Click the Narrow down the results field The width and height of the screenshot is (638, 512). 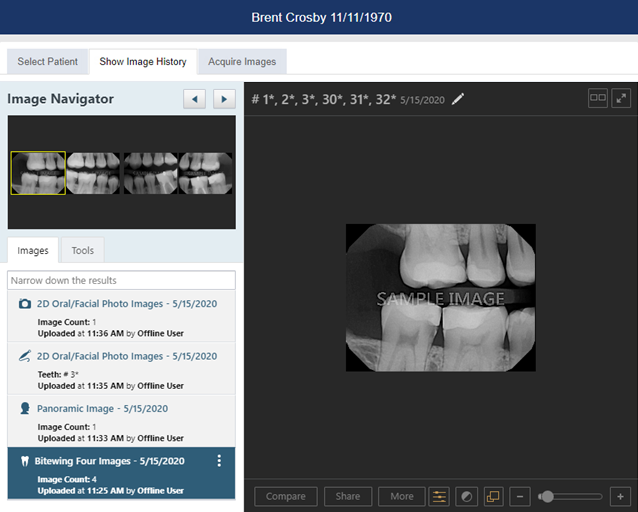click(121, 280)
